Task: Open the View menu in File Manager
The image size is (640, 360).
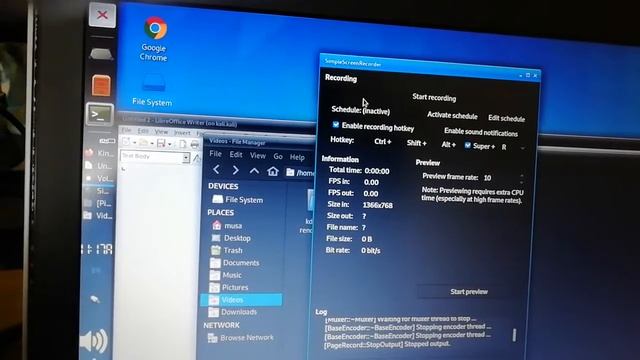Action: pos(258,156)
